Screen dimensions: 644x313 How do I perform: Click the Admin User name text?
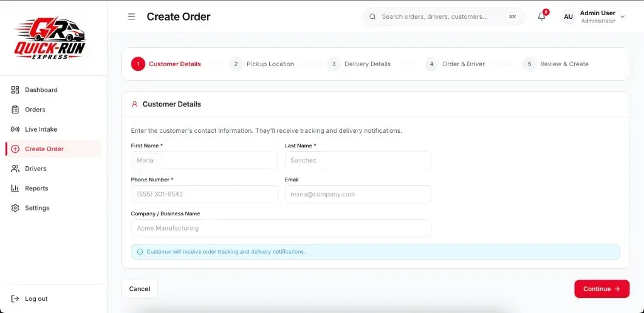[597, 13]
